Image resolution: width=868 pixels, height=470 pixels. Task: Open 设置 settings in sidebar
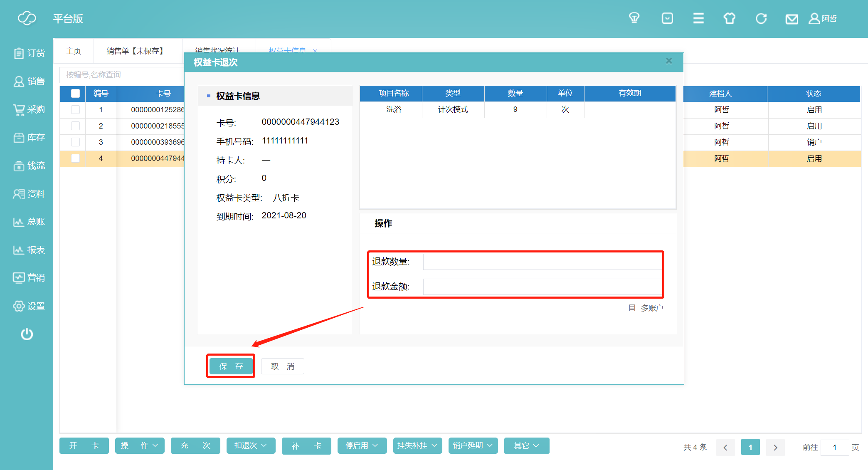29,306
